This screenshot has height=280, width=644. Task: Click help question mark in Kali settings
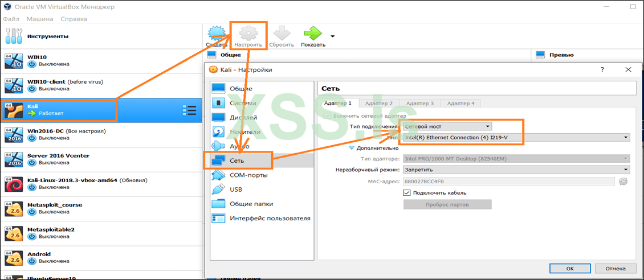(x=602, y=69)
